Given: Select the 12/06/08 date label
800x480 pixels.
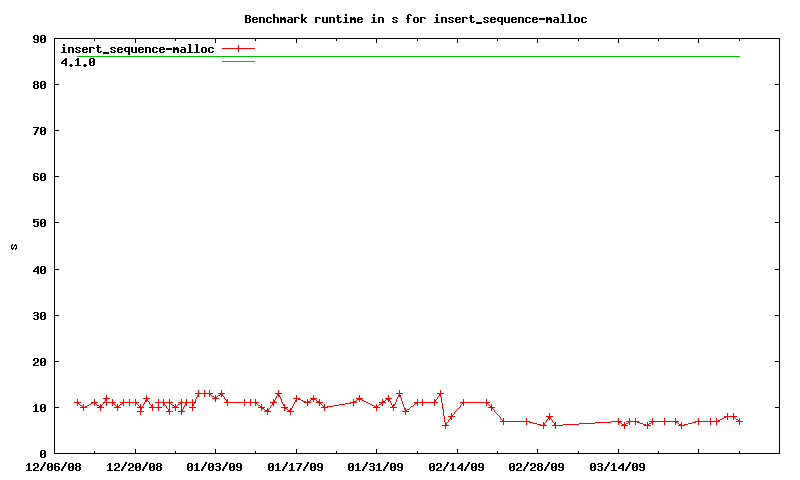Looking at the screenshot, I should [x=54, y=466].
